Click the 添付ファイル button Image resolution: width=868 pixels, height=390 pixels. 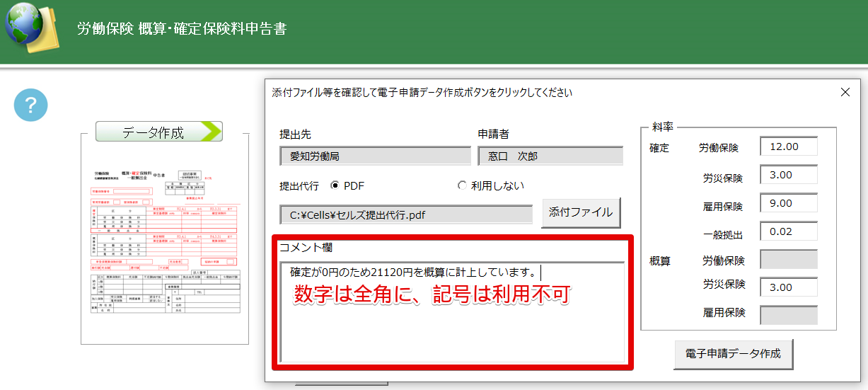(581, 212)
